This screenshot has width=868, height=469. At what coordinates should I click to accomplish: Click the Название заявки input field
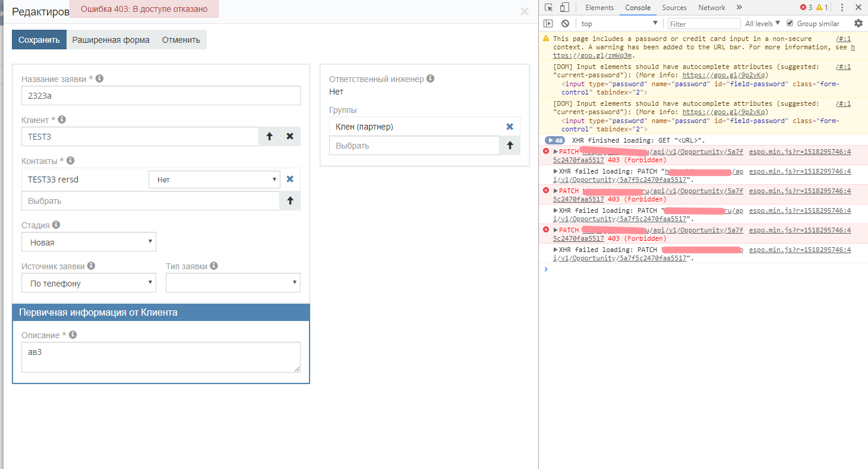[160, 96]
